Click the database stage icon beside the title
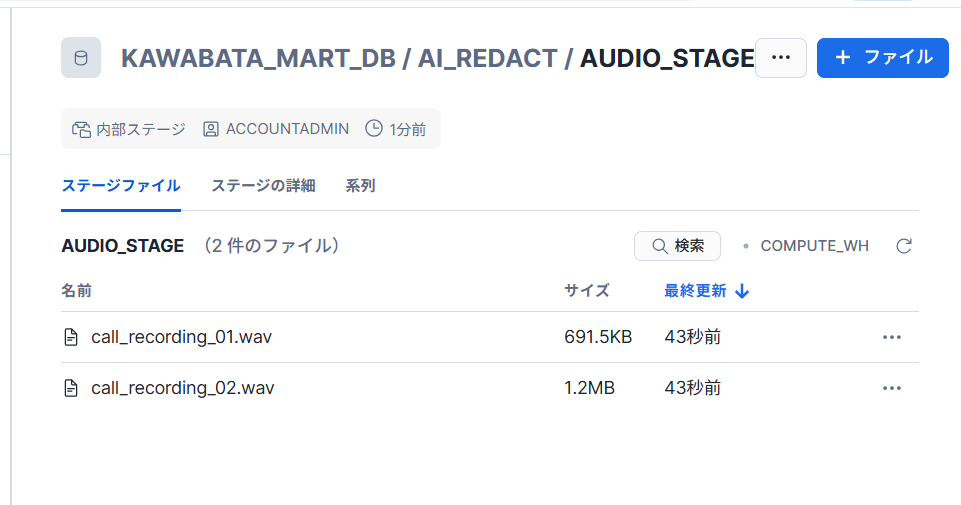Viewport: 961px width, 505px height. (81, 58)
